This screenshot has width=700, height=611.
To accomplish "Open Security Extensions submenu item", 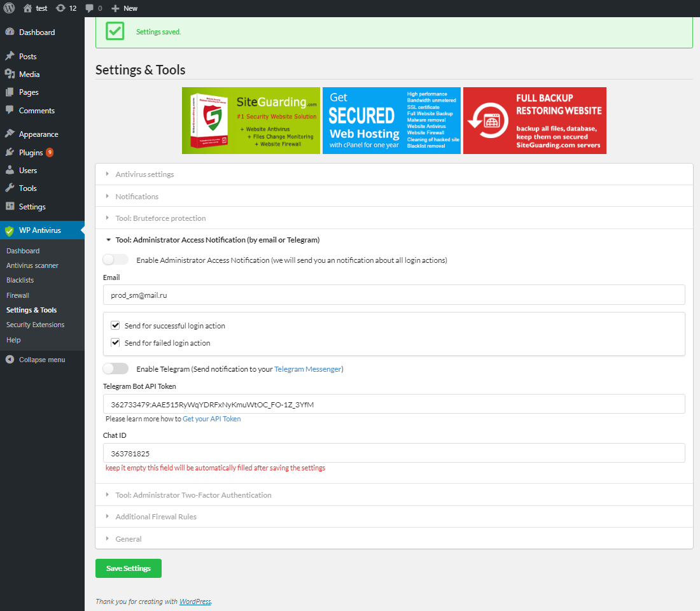I will tap(35, 325).
